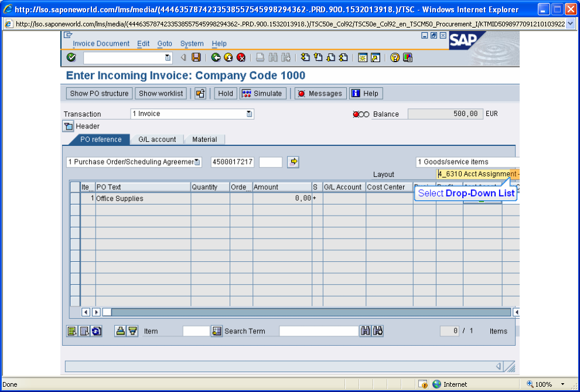Click the yellow question mark Help icon

click(395, 57)
